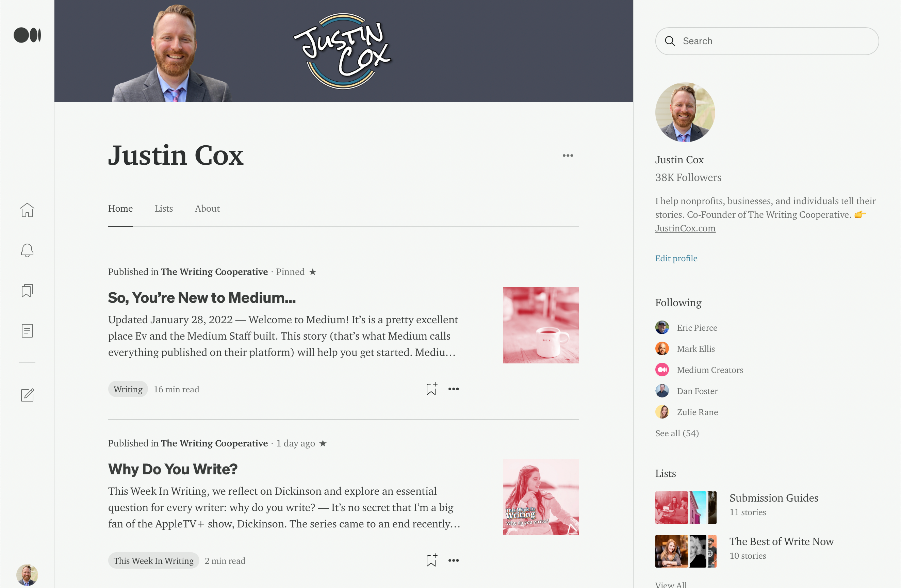Save 'So, You're New to Medium' bookmark
Viewport: 901px width, 588px height.
(431, 389)
